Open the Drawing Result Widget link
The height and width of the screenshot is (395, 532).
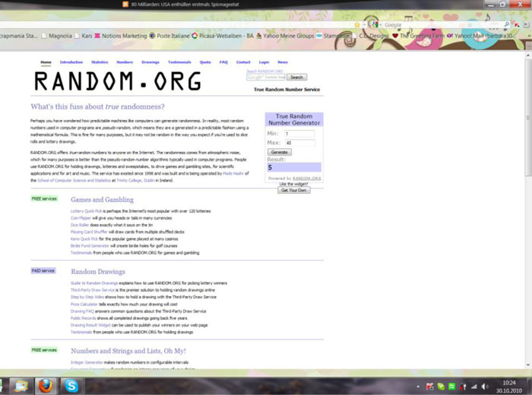[x=90, y=325]
